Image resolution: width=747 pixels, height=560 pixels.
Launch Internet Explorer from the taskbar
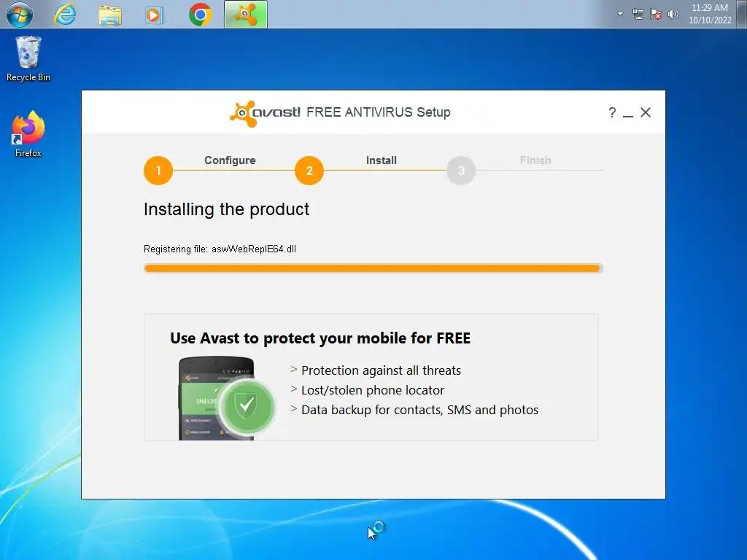65,15
